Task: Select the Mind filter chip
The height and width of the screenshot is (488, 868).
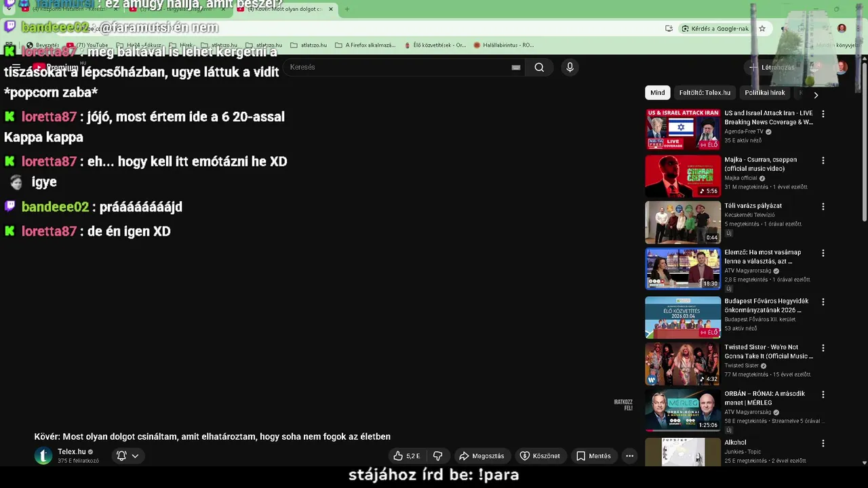Action: [658, 93]
